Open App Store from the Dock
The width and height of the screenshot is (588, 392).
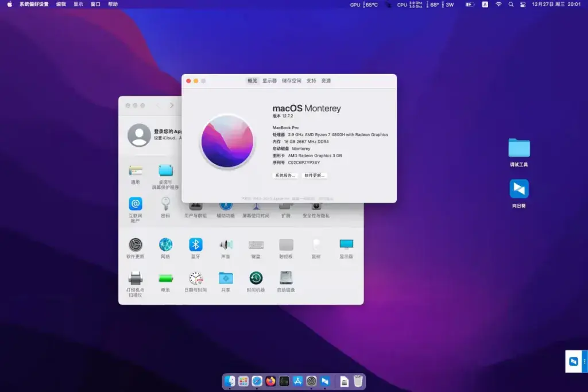(298, 381)
